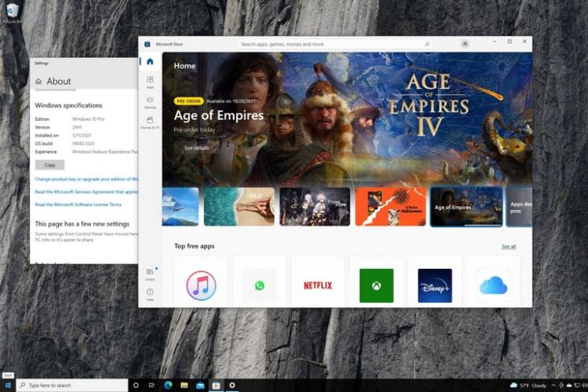
Task: Click Copy button in Settings About
Action: (49, 165)
